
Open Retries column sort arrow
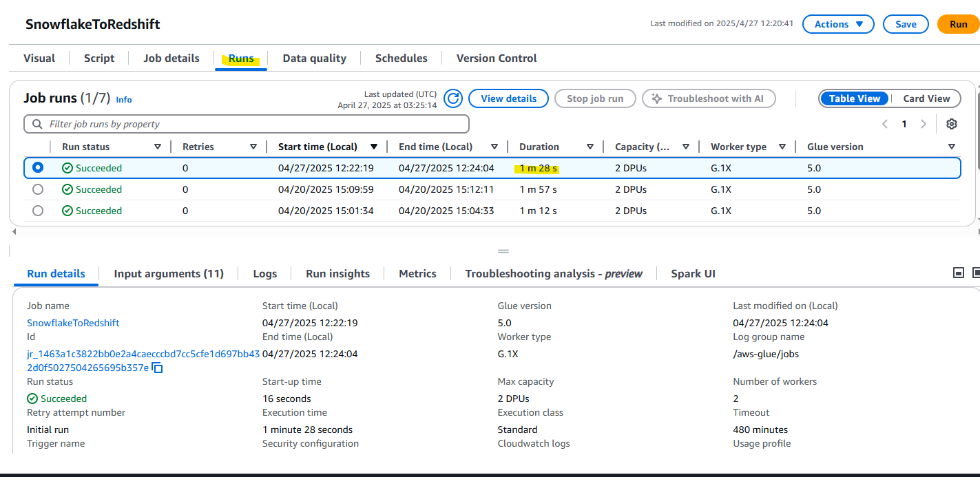tap(253, 147)
